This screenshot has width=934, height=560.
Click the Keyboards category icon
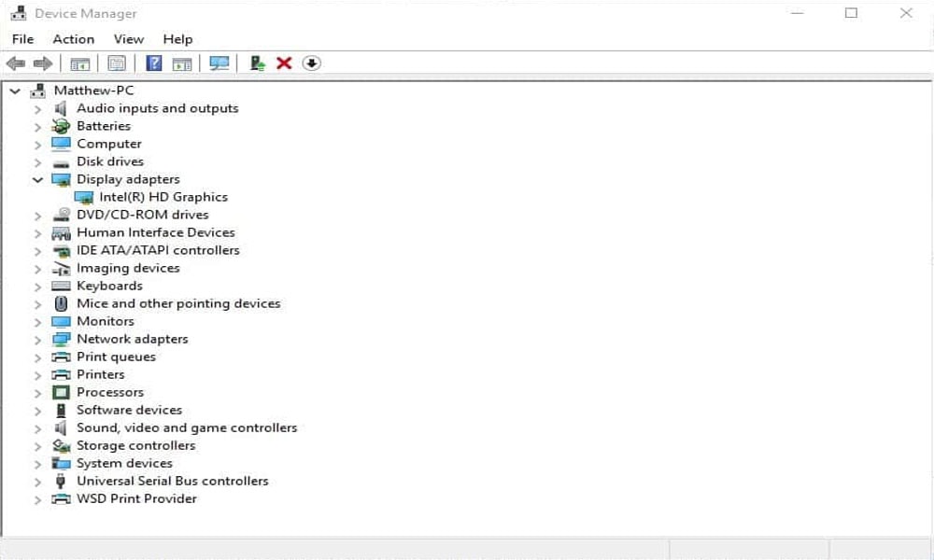tap(61, 287)
